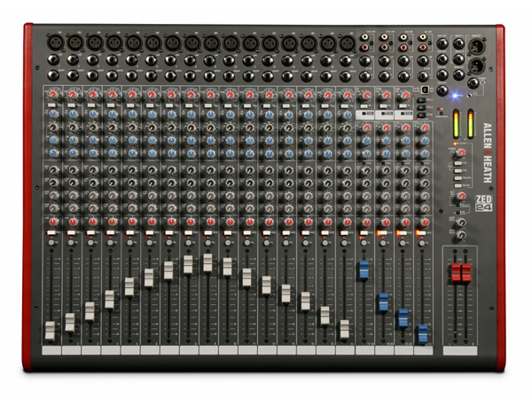Click the lower main out XLR connector
Screen dimensions: 532x406
click(x=477, y=65)
